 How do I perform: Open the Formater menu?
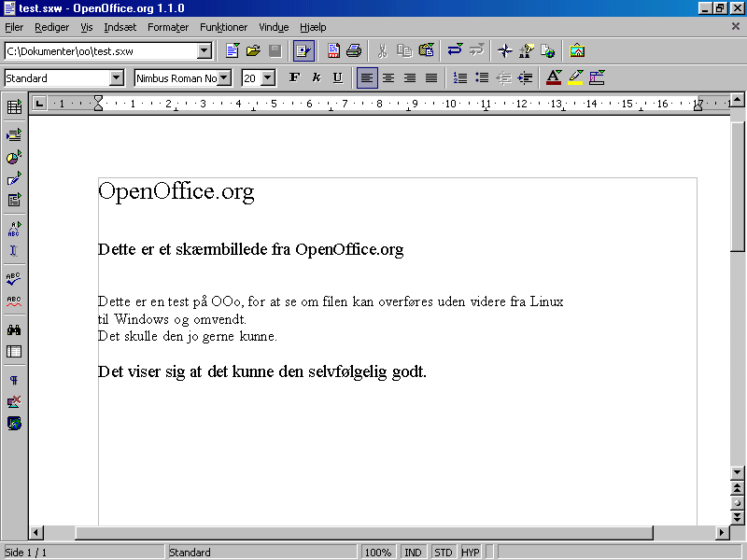pyautogui.click(x=168, y=27)
